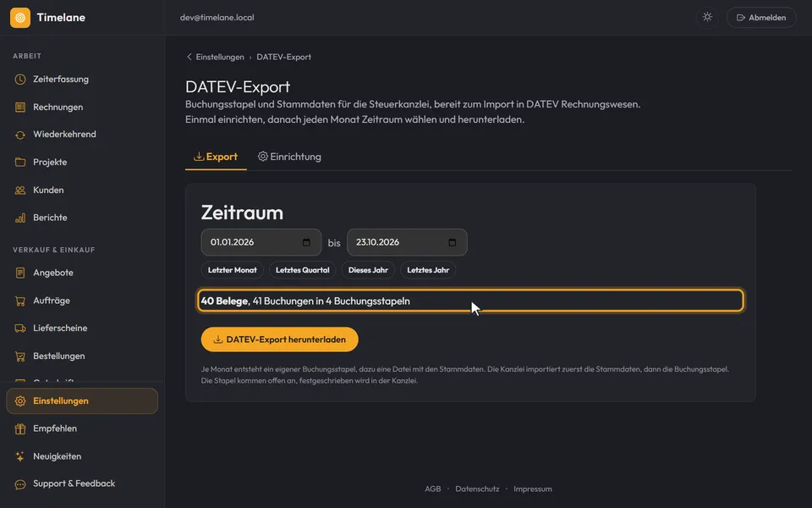Click the Neuigkeiten sparkle icon

pos(20,456)
